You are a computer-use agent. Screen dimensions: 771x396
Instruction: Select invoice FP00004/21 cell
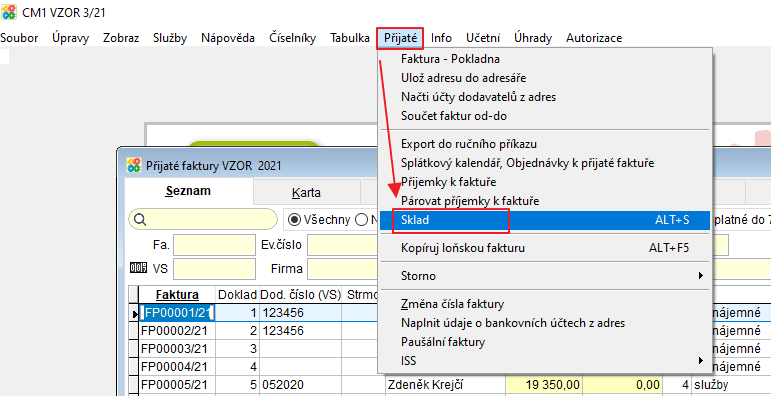coord(177,366)
